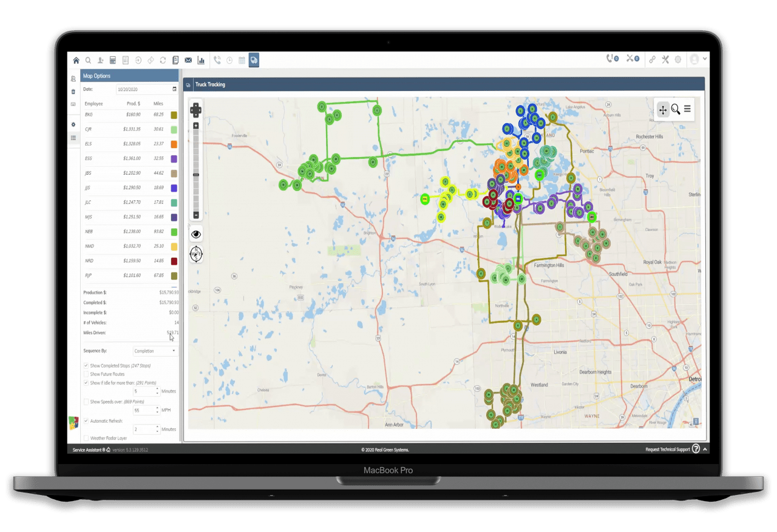Click the Calculator/estimate toolbar icon

(113, 60)
